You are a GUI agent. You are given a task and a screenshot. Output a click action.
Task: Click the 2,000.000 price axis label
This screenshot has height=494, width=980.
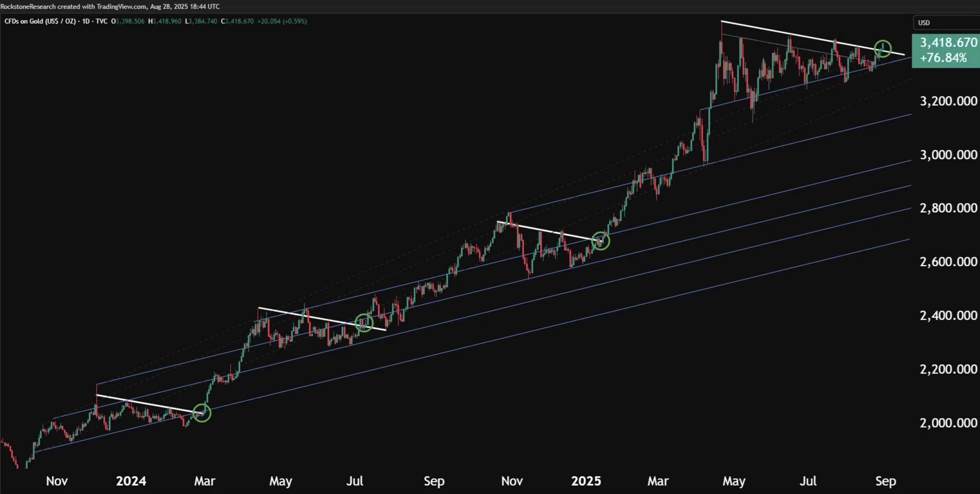point(948,423)
